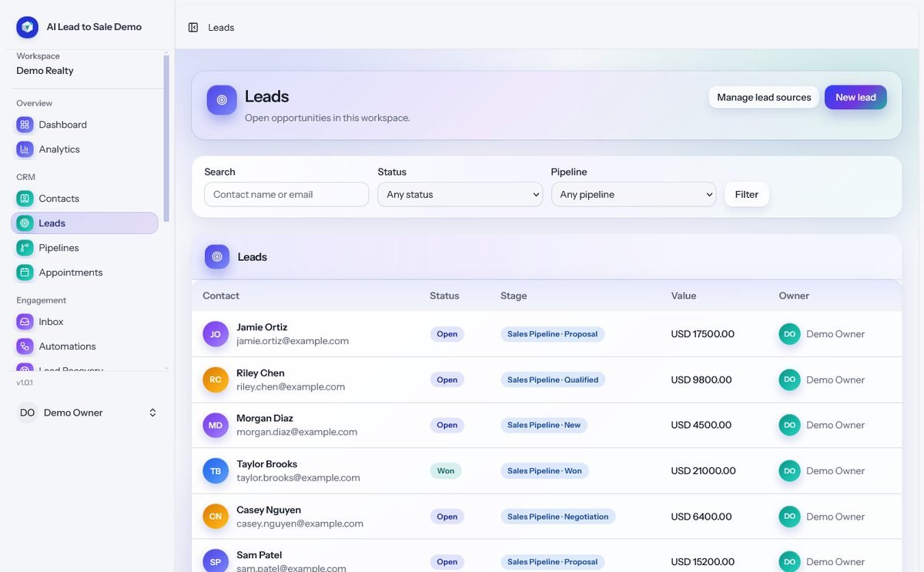Click the Filter button

(746, 195)
